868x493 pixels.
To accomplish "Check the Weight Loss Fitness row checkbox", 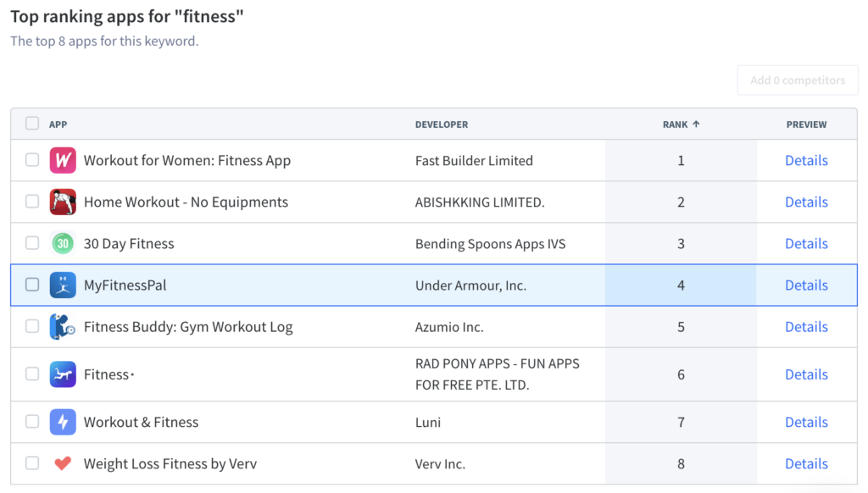I will tap(32, 463).
